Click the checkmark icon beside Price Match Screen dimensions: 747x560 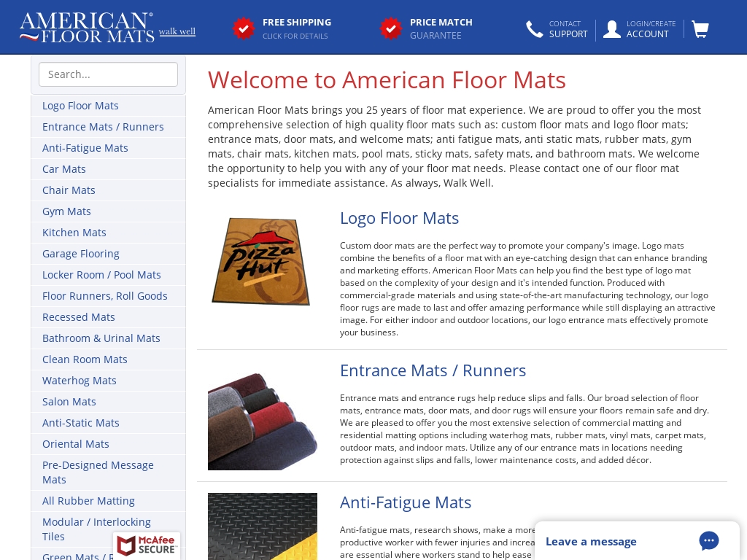[x=391, y=28]
